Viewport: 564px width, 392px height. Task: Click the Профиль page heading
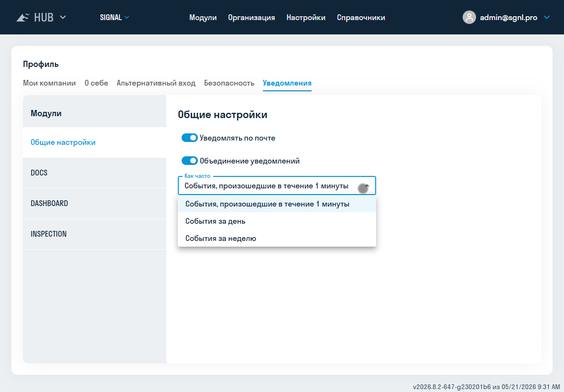tap(41, 65)
